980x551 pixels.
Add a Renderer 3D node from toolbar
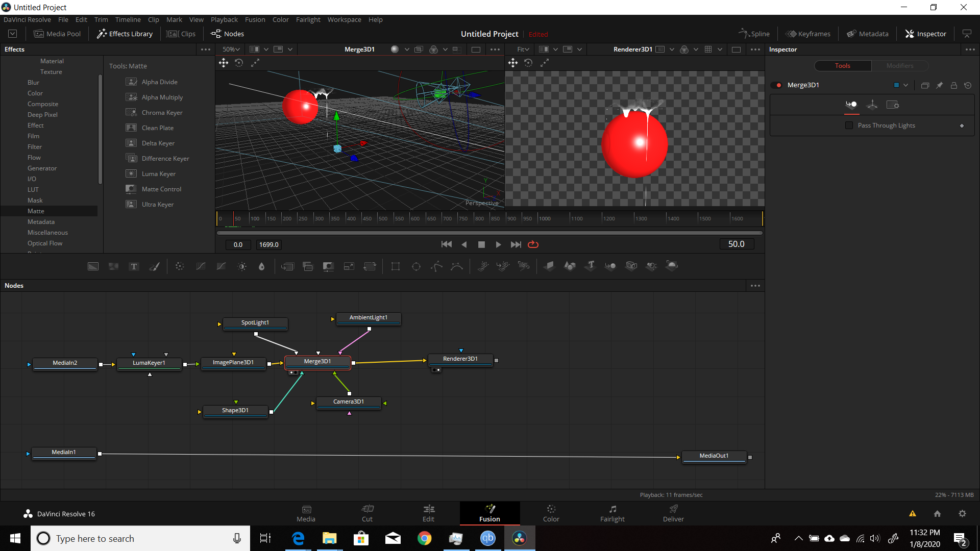[672, 266]
